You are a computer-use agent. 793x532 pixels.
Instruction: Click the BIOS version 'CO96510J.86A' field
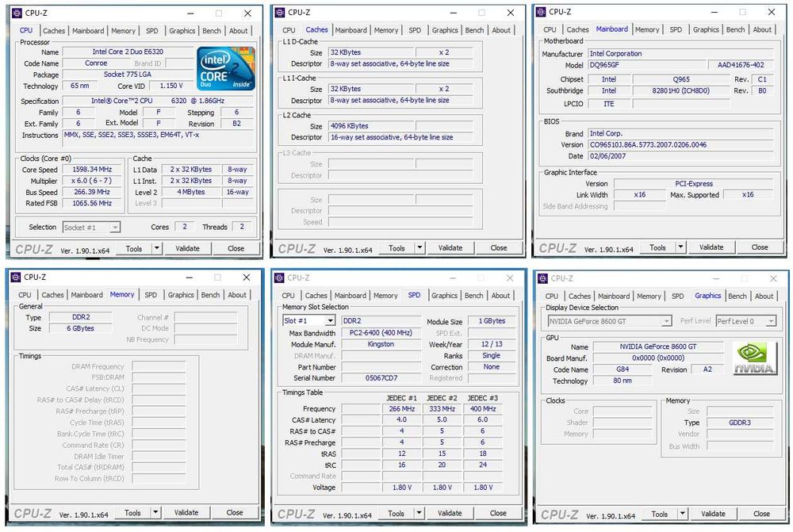(680, 144)
